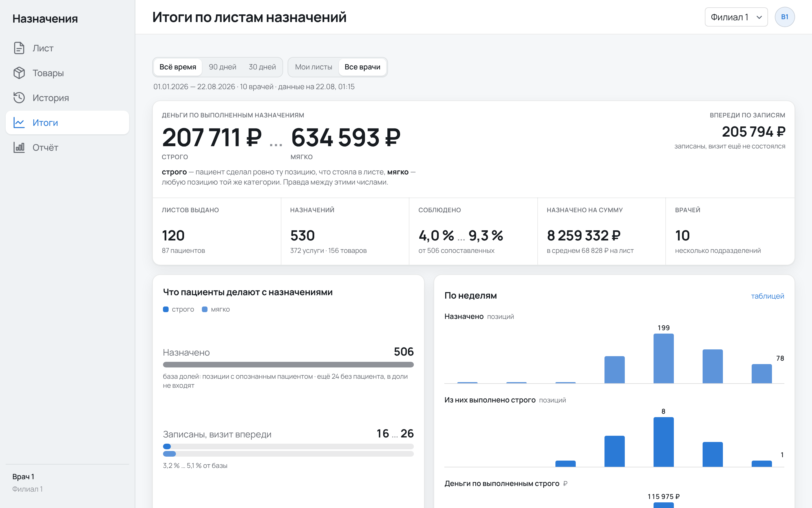This screenshot has height=508, width=812.
Task: Go to Отчёт menu item
Action: (x=67, y=148)
